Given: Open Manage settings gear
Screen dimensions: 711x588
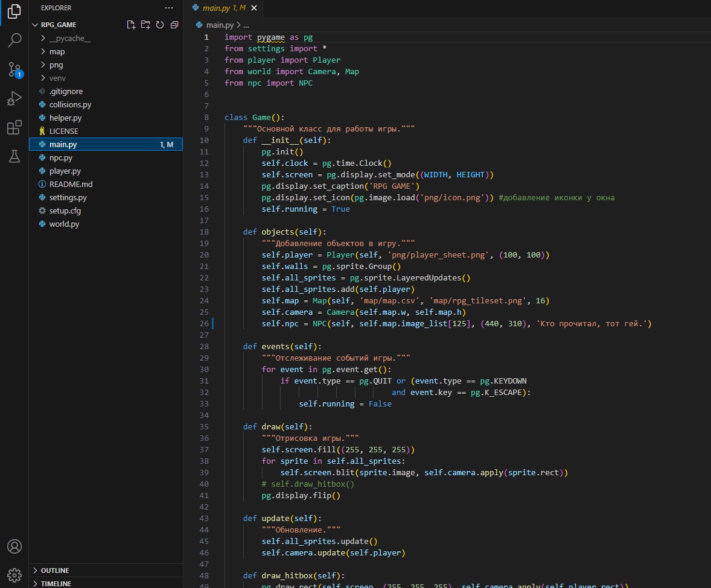Looking at the screenshot, I should click(x=14, y=574).
